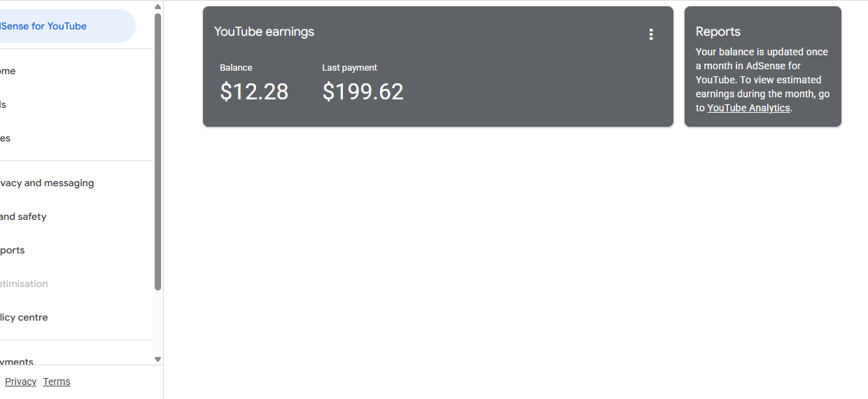Expand the Brand safety section
Screen dimensions: 868x399
(x=24, y=216)
